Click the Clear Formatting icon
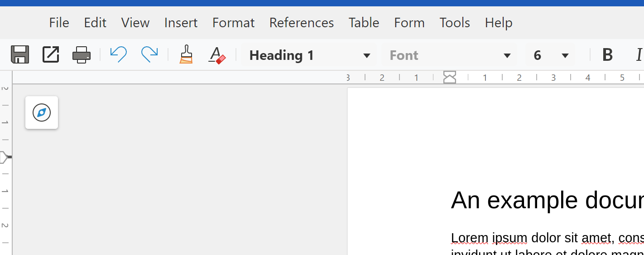The image size is (644, 255). click(x=217, y=55)
